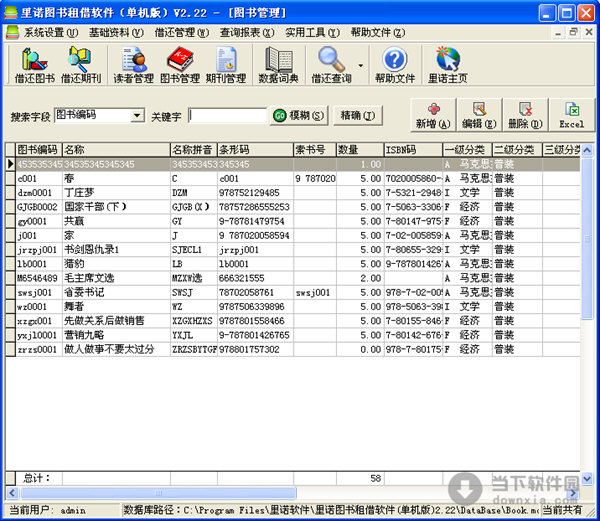
Task: Minimize the inner child window
Action: [558, 33]
